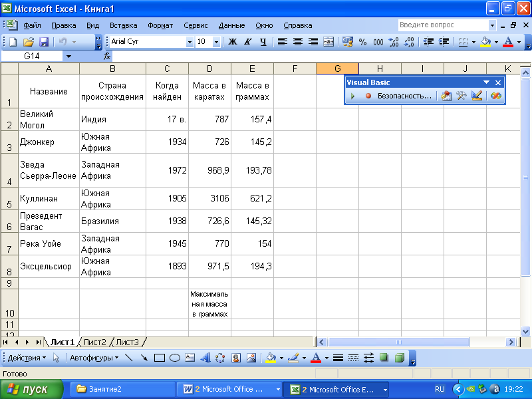
Task: Open the Автофигуры dropdown menu
Action: (94, 358)
